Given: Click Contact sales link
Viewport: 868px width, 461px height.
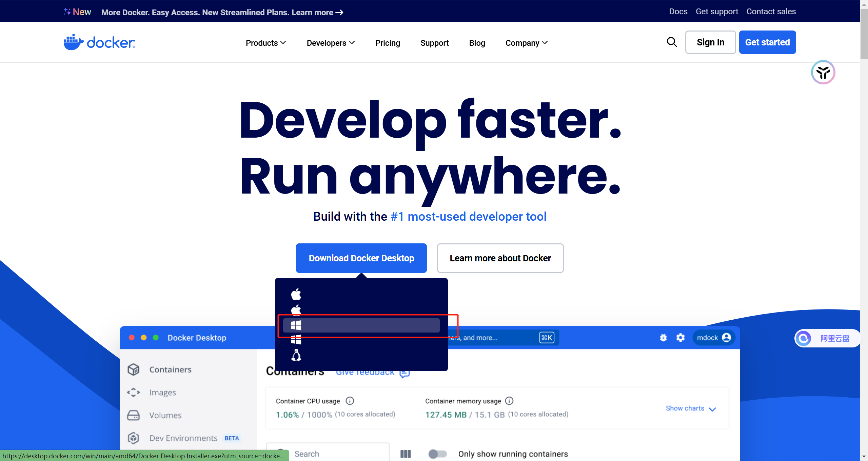Looking at the screenshot, I should click(771, 12).
